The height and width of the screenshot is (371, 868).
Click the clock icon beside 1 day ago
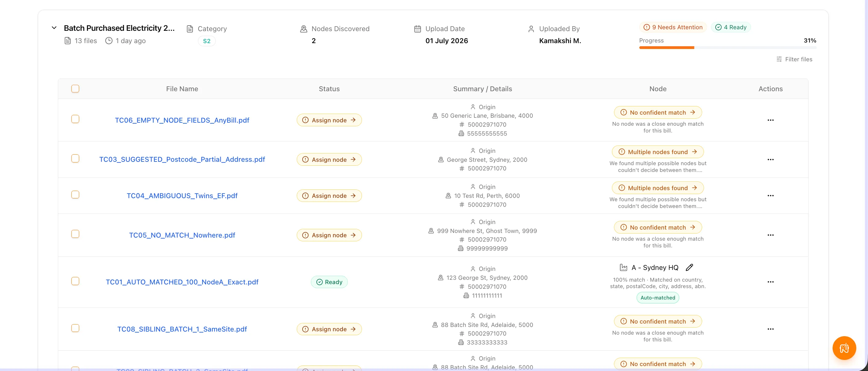pyautogui.click(x=109, y=41)
